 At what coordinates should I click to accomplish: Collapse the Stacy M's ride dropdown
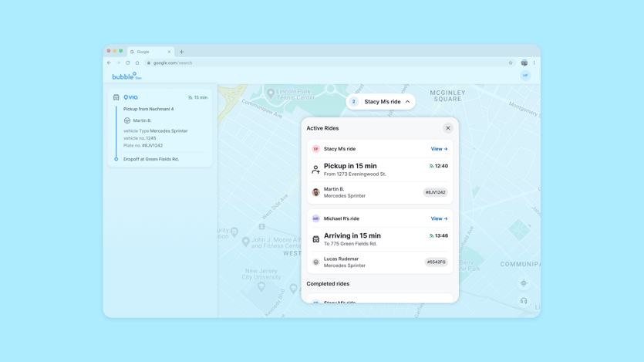[x=407, y=102]
